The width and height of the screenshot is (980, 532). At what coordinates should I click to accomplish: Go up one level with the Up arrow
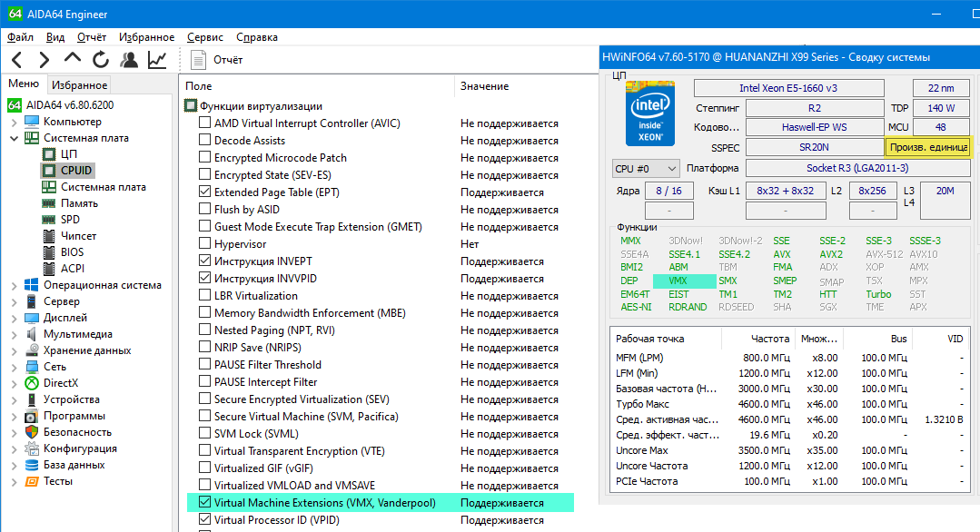point(73,59)
